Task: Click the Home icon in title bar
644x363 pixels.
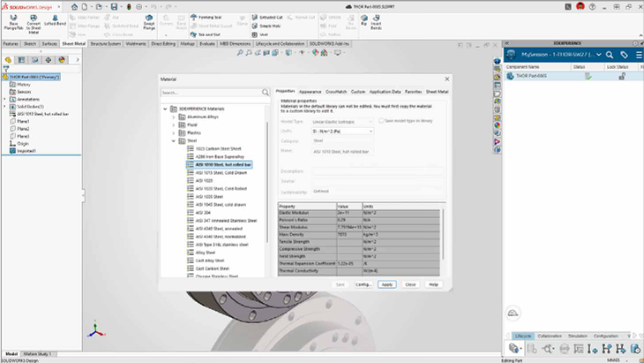Action: coord(74,6)
